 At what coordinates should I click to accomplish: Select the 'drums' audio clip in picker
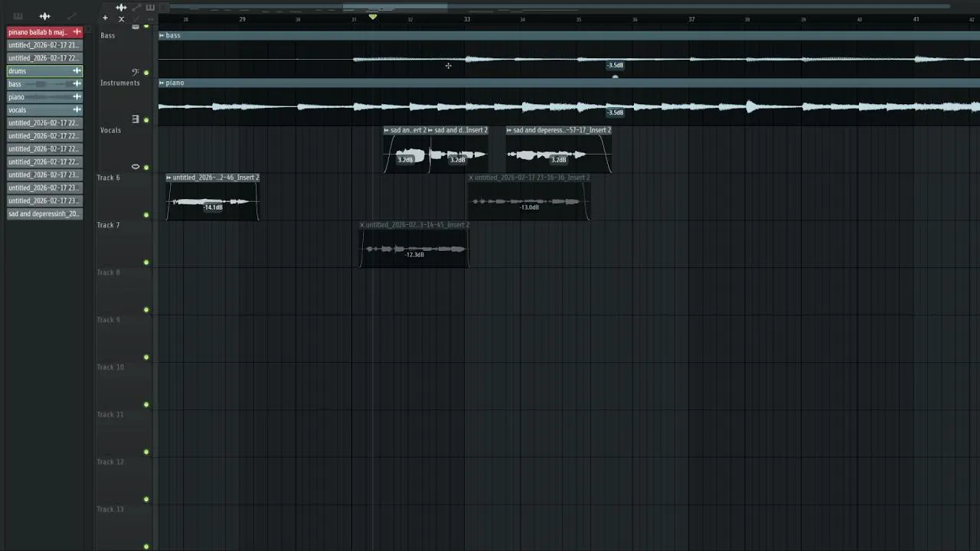click(x=44, y=71)
